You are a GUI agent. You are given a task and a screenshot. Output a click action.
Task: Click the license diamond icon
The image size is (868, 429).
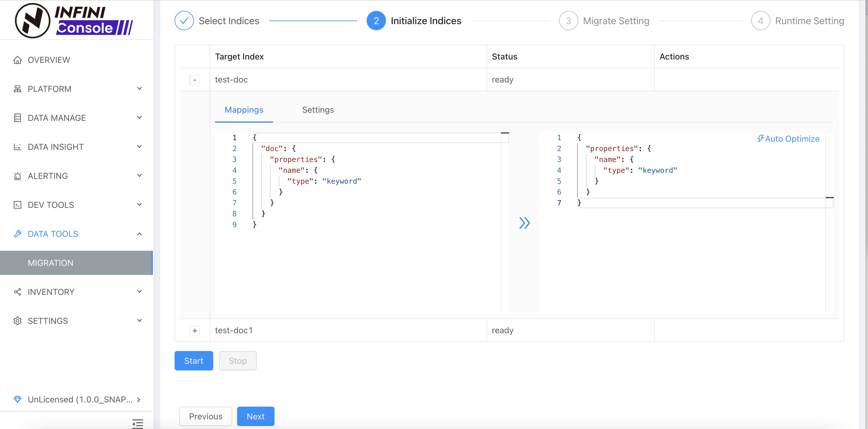pos(18,399)
